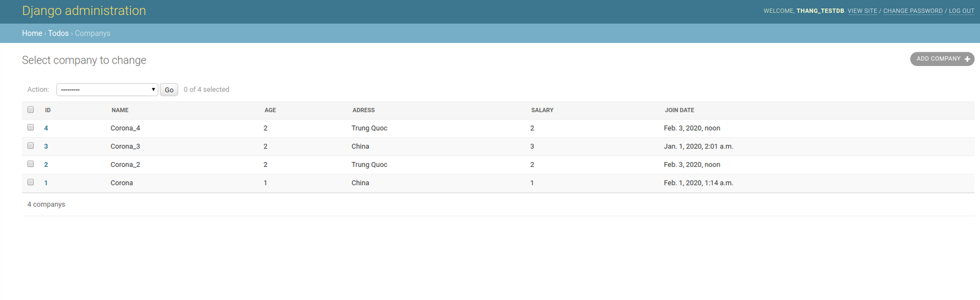Open the Todos breadcrumb link
Image resolution: width=980 pixels, height=300 pixels.
click(58, 33)
